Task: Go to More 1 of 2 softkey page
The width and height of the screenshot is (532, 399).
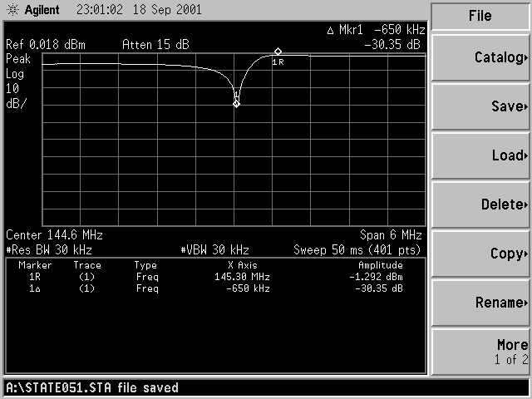Action: pos(480,351)
